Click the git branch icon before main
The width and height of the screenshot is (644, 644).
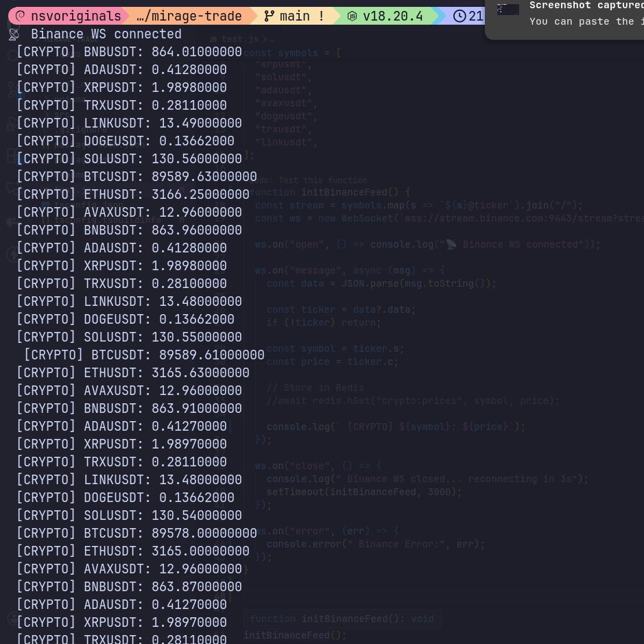coord(269,16)
